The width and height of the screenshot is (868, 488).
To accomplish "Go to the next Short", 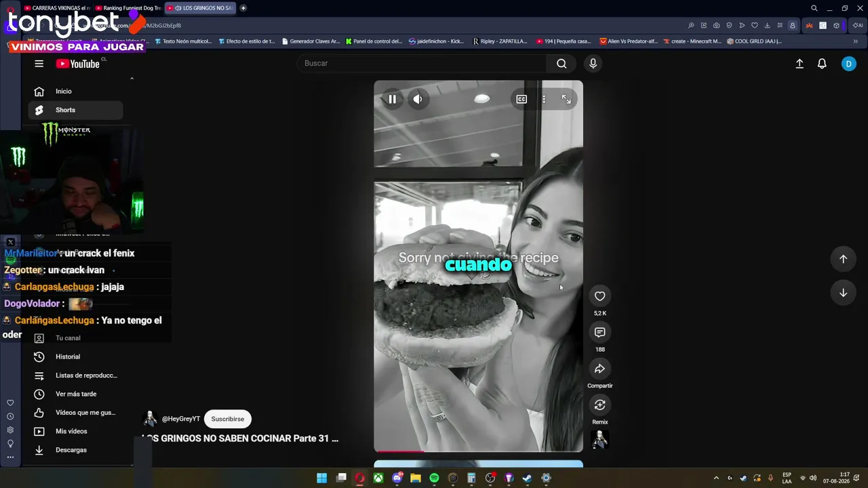I will click(843, 293).
